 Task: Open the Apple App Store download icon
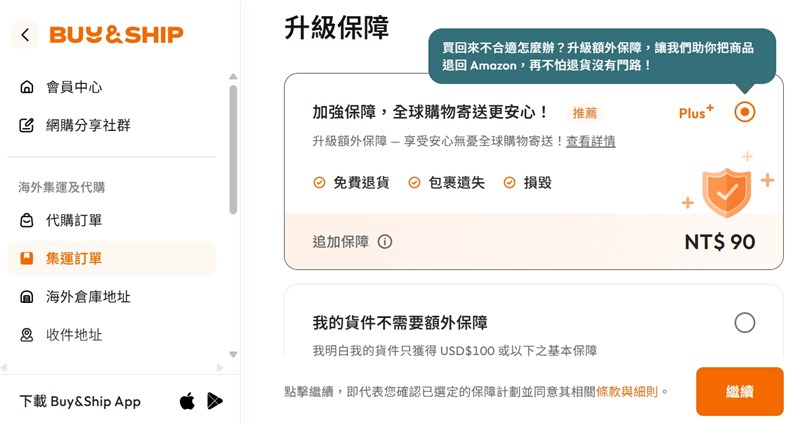(187, 401)
